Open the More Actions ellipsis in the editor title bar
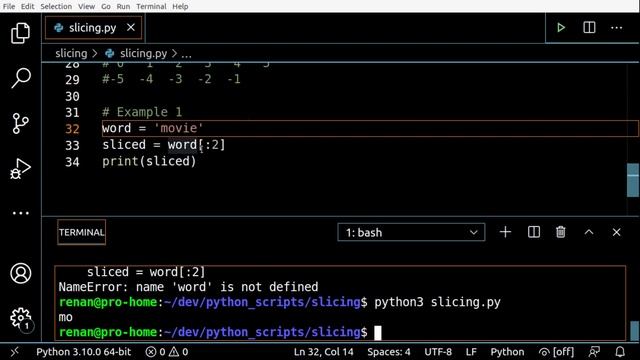The width and height of the screenshot is (640, 360). point(616,28)
